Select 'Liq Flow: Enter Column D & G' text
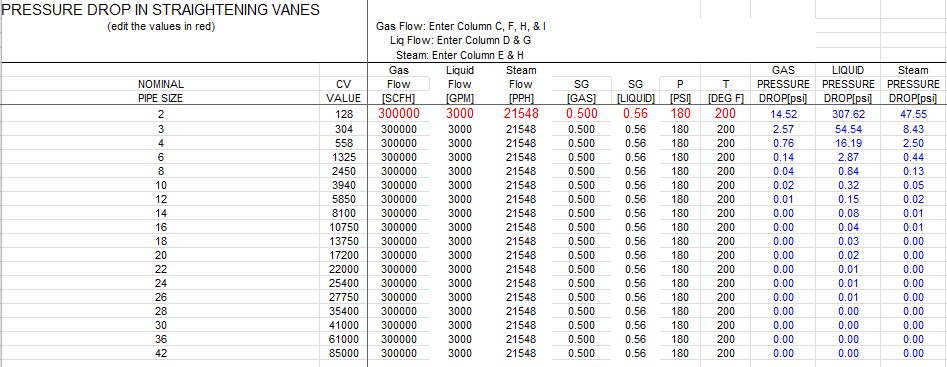The image size is (947, 367). point(461,40)
